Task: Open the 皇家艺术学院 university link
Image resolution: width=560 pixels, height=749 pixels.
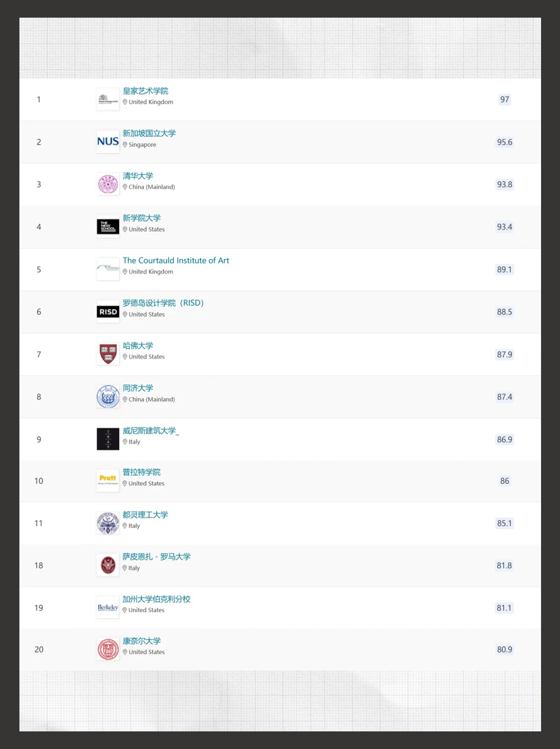Action: click(145, 91)
